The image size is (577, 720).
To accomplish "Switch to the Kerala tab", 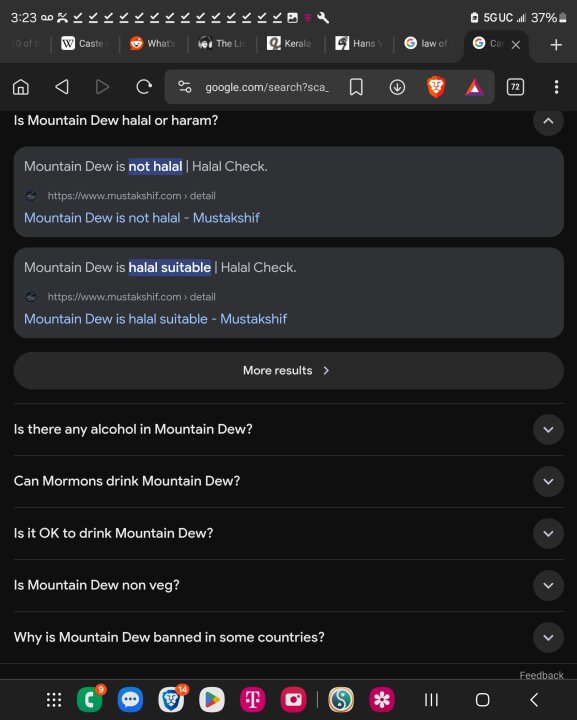I will (290, 44).
